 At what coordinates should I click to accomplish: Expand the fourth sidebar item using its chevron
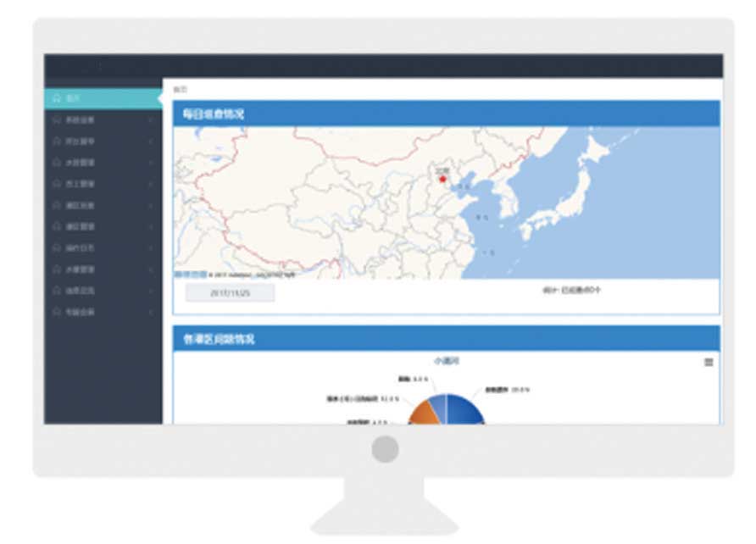pos(151,163)
